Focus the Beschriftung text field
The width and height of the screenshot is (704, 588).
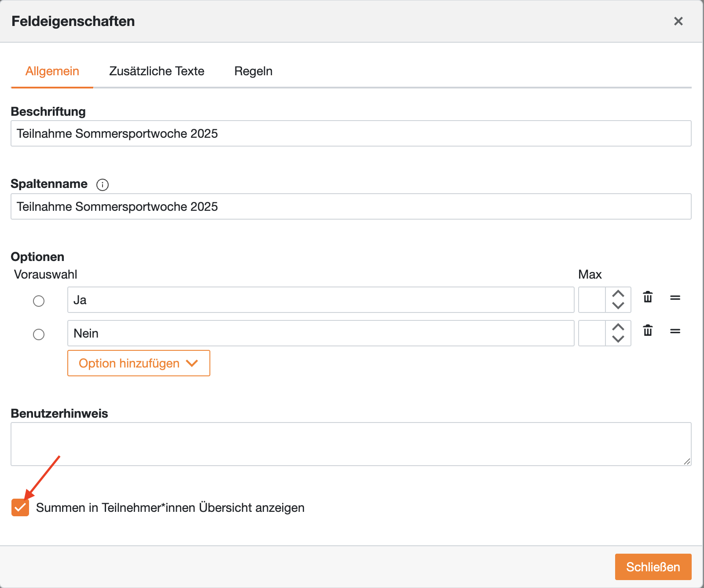[x=351, y=133]
